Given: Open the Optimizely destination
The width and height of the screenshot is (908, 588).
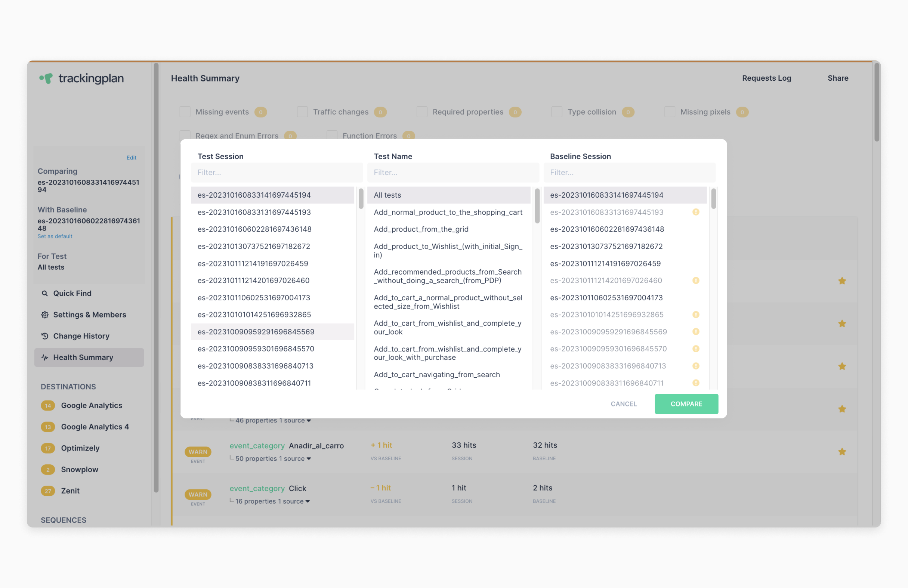Looking at the screenshot, I should pyautogui.click(x=80, y=448).
